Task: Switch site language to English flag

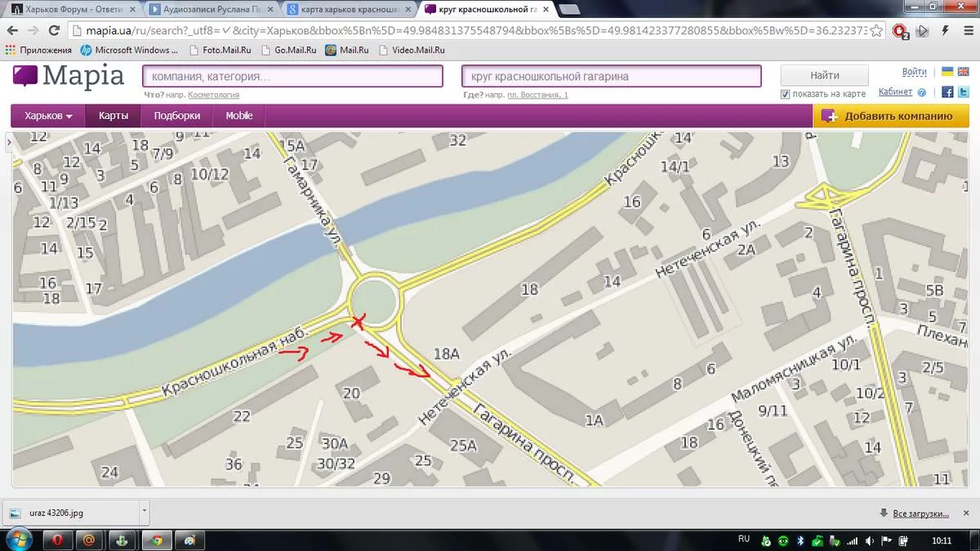Action: coord(963,73)
